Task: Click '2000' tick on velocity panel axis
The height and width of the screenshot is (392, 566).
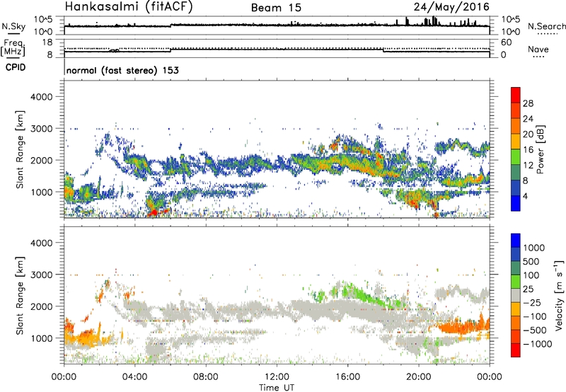Action: 41,306
